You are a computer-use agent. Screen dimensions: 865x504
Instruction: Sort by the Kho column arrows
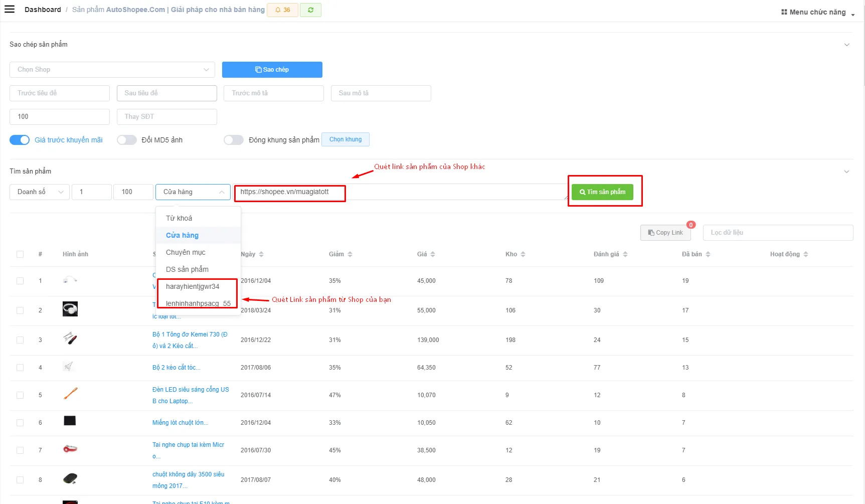[523, 254]
